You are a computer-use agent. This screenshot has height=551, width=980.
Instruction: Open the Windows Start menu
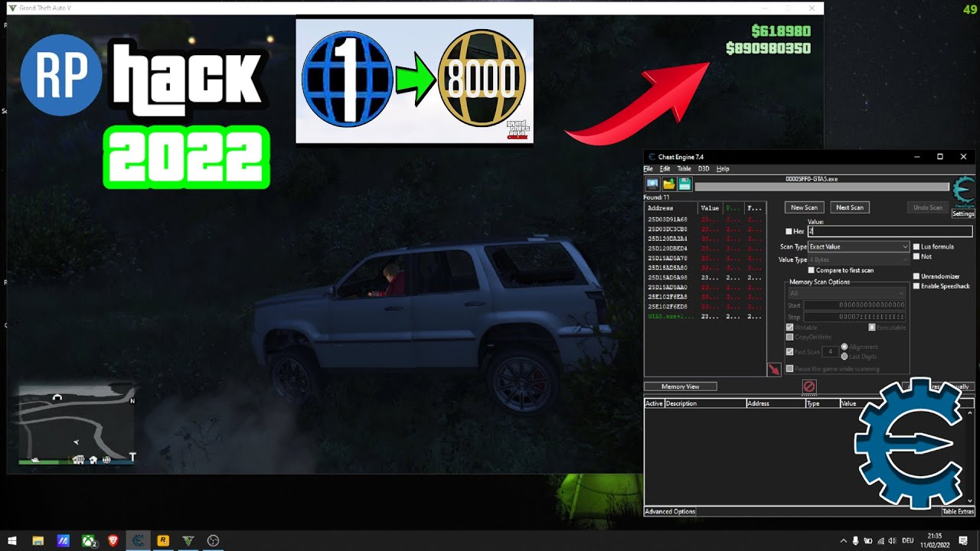(x=12, y=541)
